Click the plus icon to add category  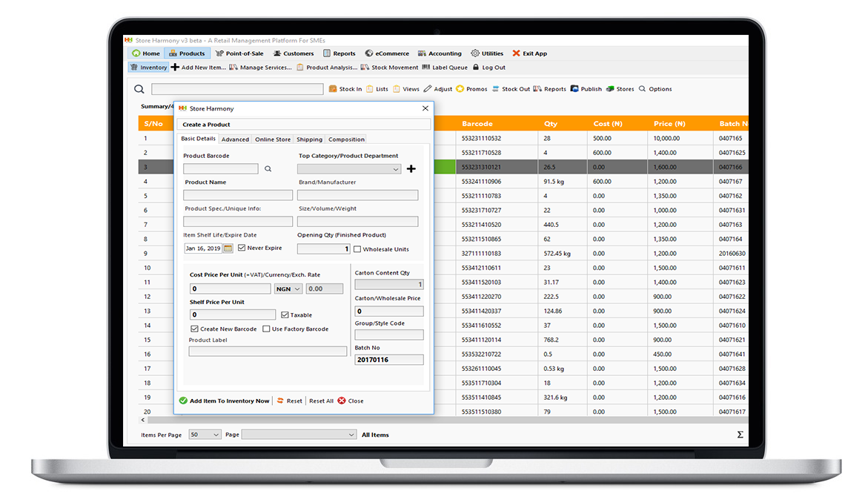coord(411,169)
